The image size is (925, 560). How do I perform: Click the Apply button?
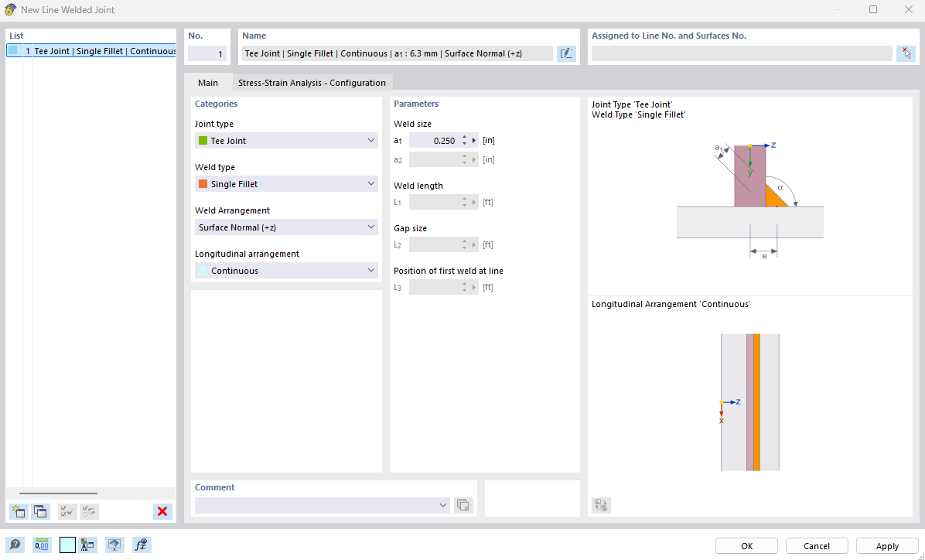point(886,546)
